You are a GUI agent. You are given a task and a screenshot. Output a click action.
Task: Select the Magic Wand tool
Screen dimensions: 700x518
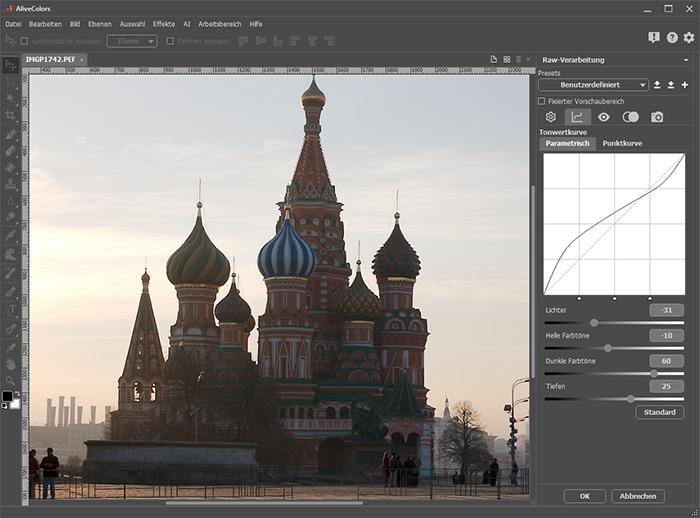tap(11, 99)
